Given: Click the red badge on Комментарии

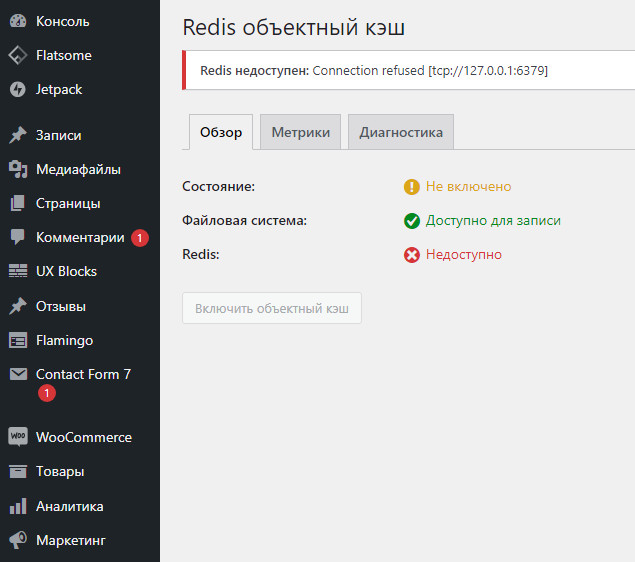Looking at the screenshot, I should point(140,238).
